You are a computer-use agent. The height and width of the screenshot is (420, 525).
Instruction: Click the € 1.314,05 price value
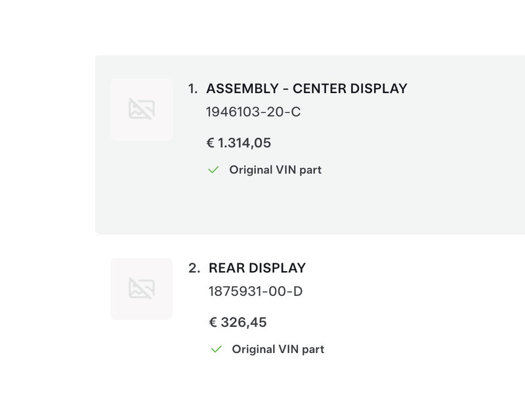[238, 142]
